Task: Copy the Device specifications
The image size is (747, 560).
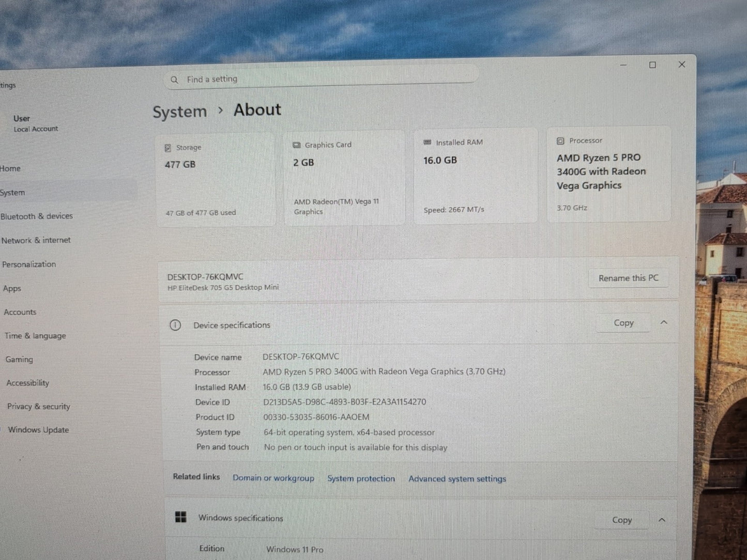Action: (623, 323)
